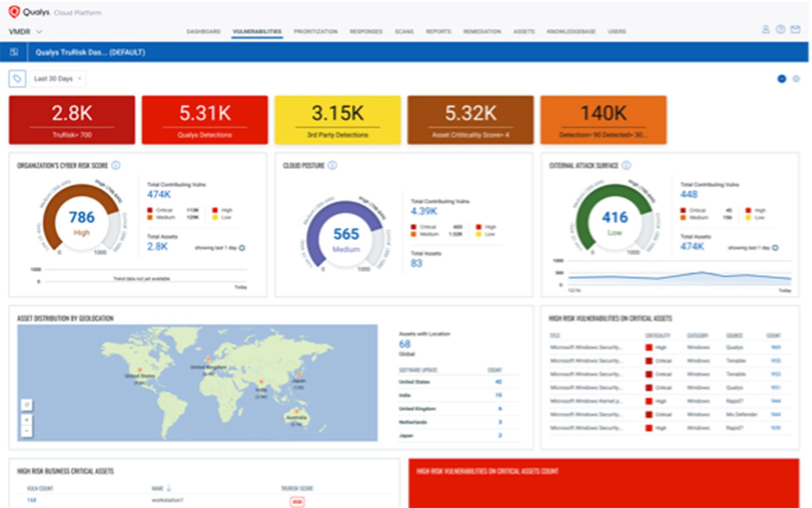Screen dimensions: 812x508
Task: Select the Vulnerabilities tab
Action: (x=257, y=32)
